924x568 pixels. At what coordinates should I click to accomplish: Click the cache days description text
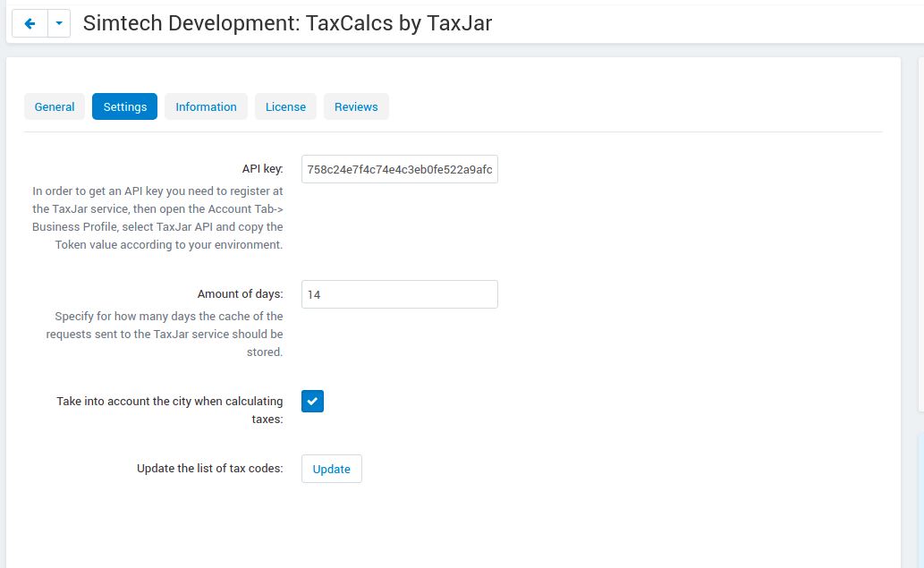[x=165, y=334]
